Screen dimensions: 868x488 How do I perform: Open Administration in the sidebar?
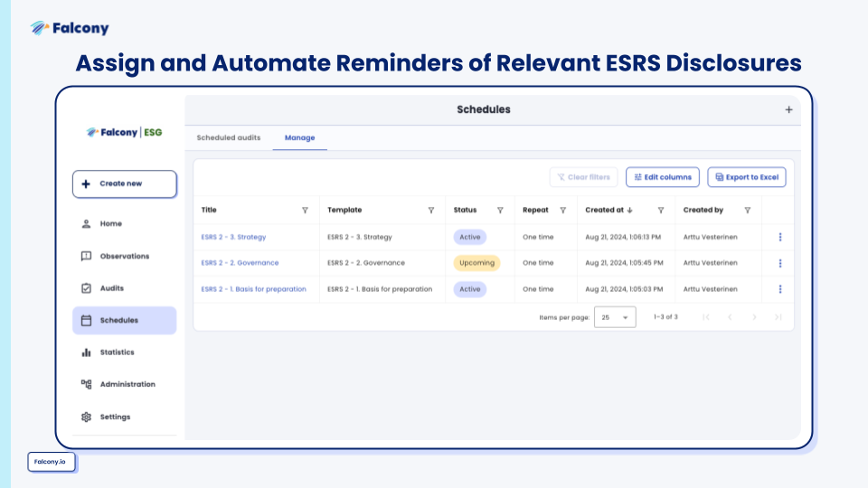pos(125,385)
